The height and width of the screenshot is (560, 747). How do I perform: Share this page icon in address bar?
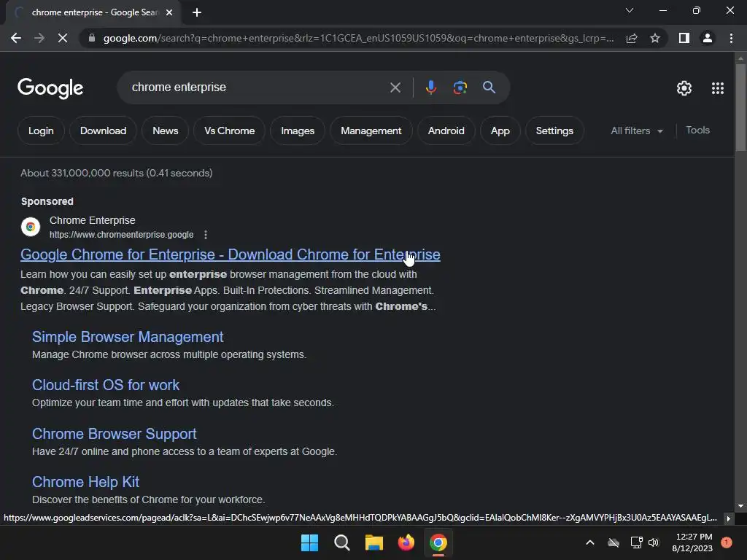point(632,38)
